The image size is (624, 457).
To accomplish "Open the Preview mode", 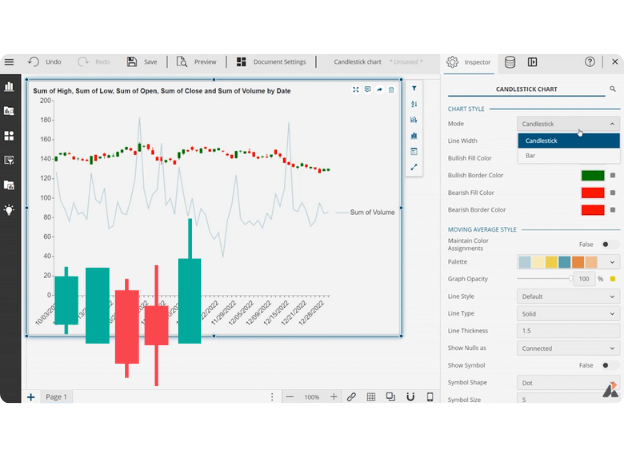I will 197,62.
